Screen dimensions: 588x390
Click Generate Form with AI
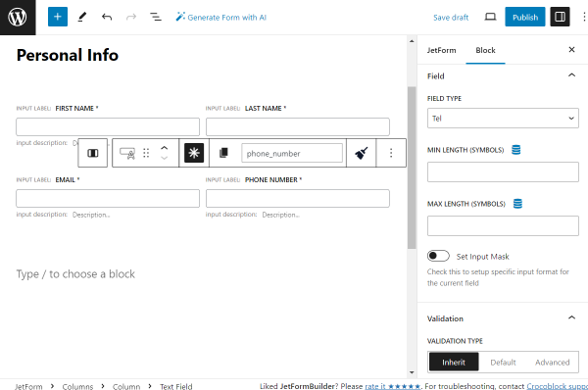coord(221,18)
